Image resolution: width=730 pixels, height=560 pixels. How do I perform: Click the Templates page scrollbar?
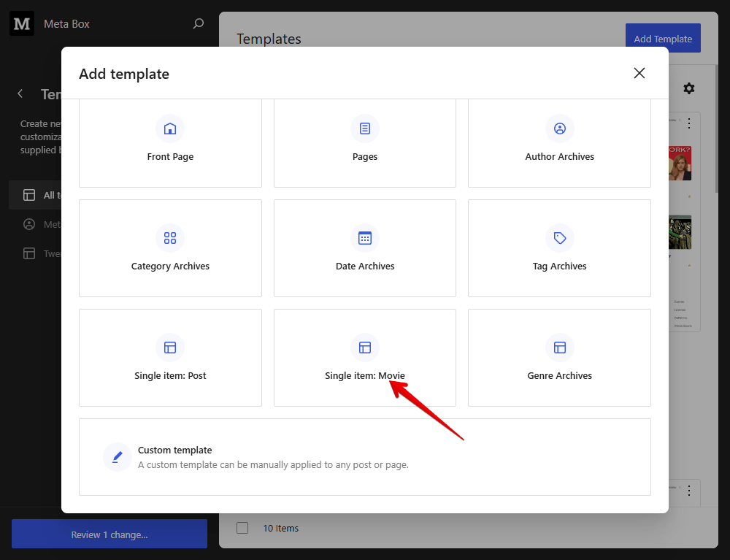pos(717,128)
